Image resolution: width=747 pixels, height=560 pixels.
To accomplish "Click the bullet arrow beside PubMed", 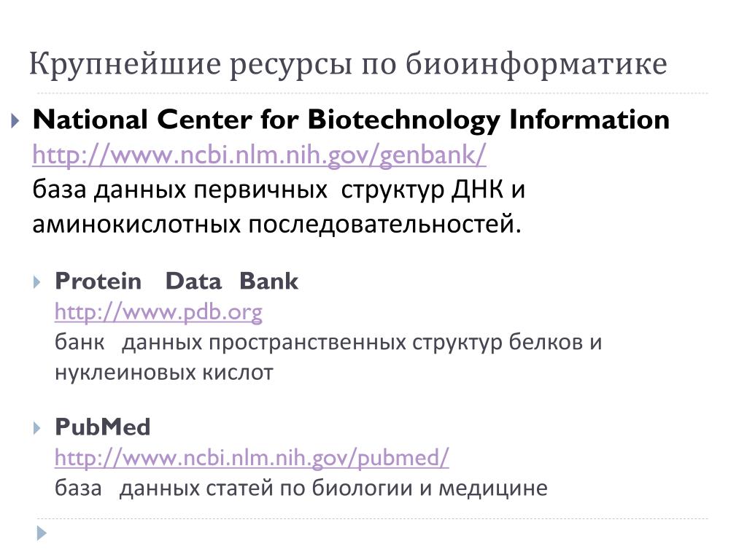I will (37, 428).
